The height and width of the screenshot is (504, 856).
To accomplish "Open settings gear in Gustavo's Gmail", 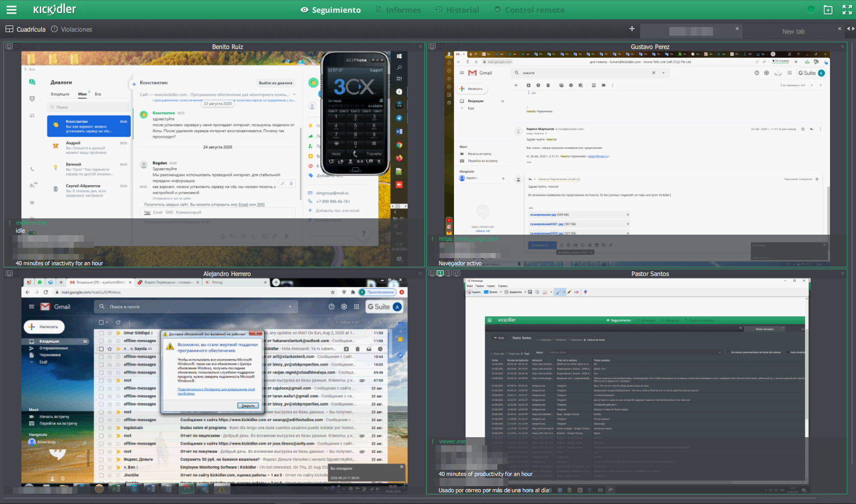I will click(766, 73).
